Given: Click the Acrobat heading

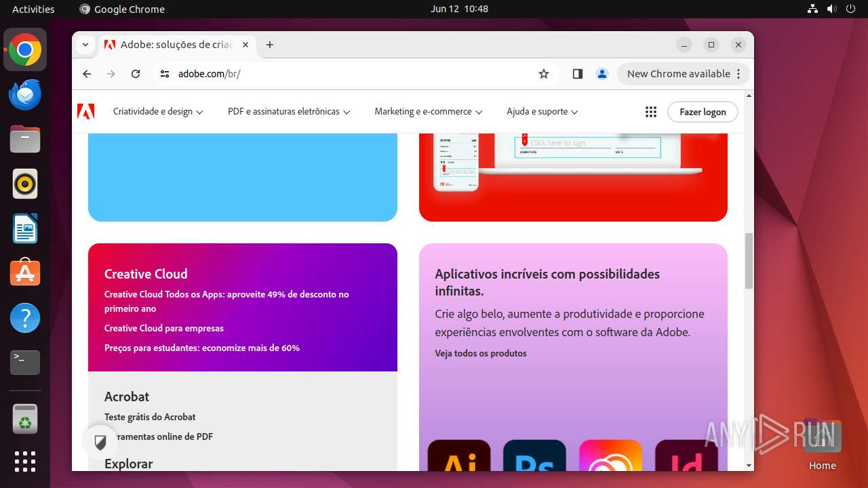Looking at the screenshot, I should pos(127,396).
